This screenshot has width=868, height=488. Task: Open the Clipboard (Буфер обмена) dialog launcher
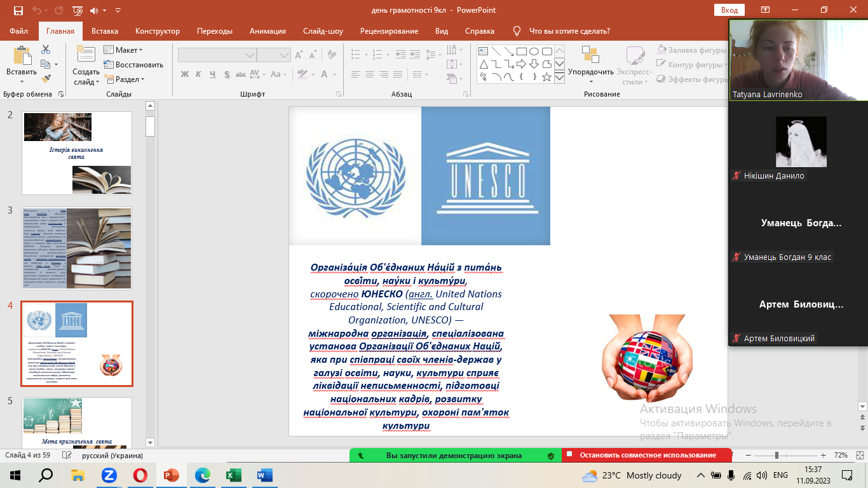pos(61,94)
